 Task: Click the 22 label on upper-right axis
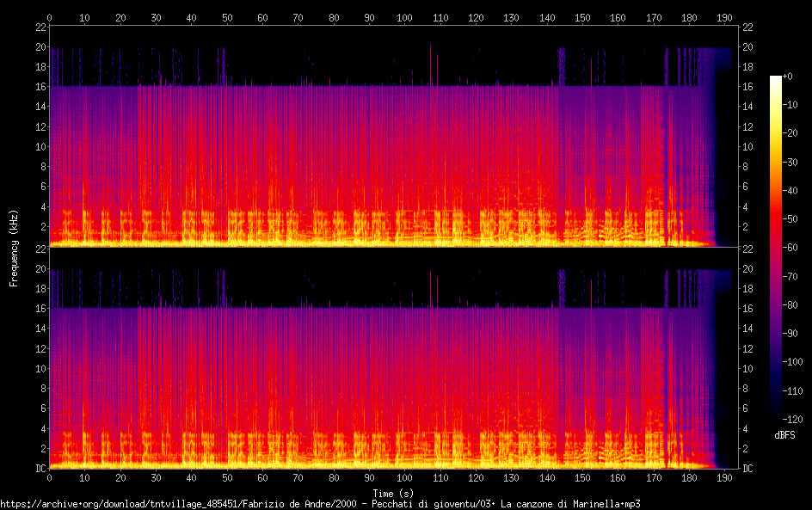[747, 27]
